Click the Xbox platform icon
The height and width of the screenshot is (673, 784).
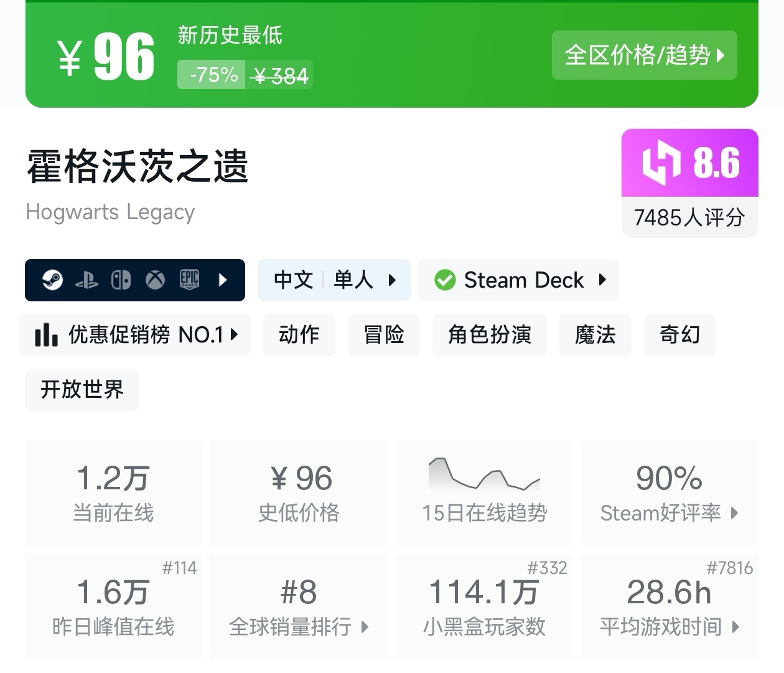pos(155,280)
